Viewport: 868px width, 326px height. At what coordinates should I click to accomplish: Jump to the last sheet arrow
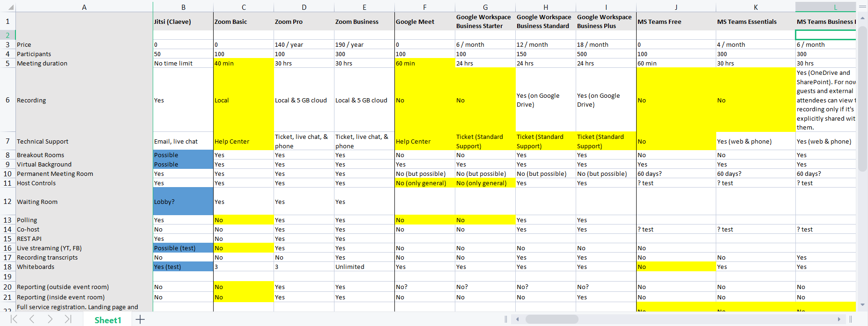tap(68, 319)
